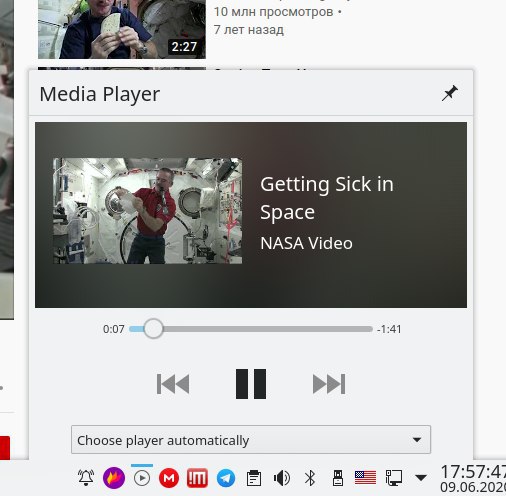
Task: Click the 'Getting Sick in Space' title text
Action: pyautogui.click(x=327, y=198)
